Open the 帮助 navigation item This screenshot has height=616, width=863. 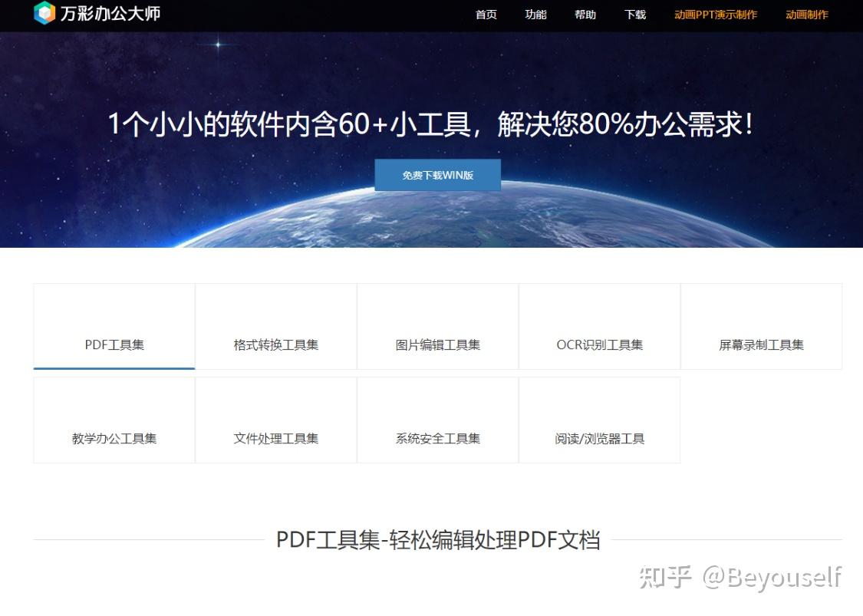click(x=585, y=15)
